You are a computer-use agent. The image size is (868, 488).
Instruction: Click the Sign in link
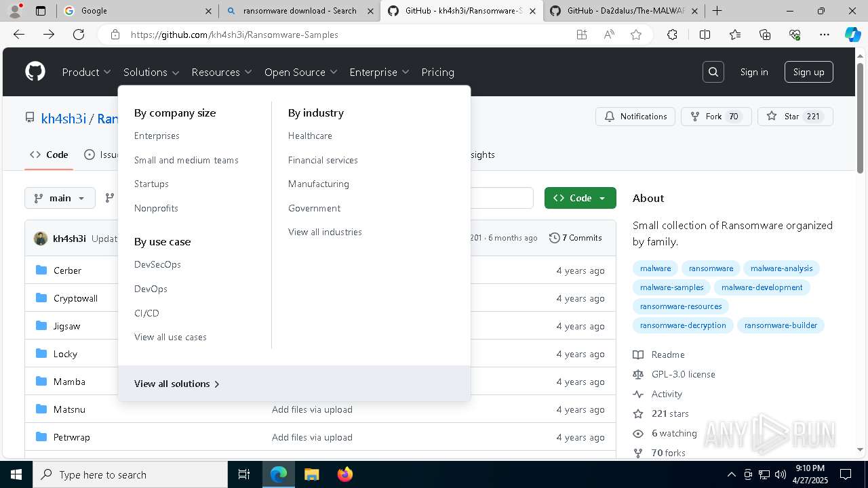click(x=754, y=72)
